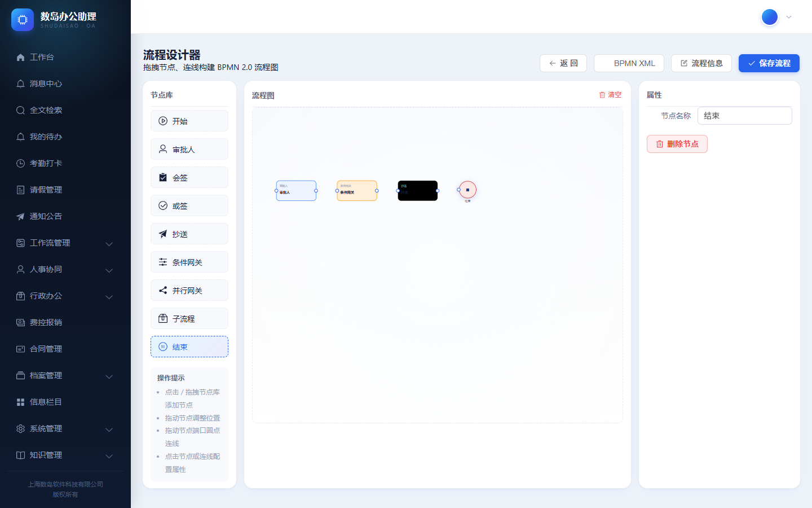Go to 请假管理 in the sidebar
Image resolution: width=812 pixels, height=508 pixels.
(x=65, y=190)
